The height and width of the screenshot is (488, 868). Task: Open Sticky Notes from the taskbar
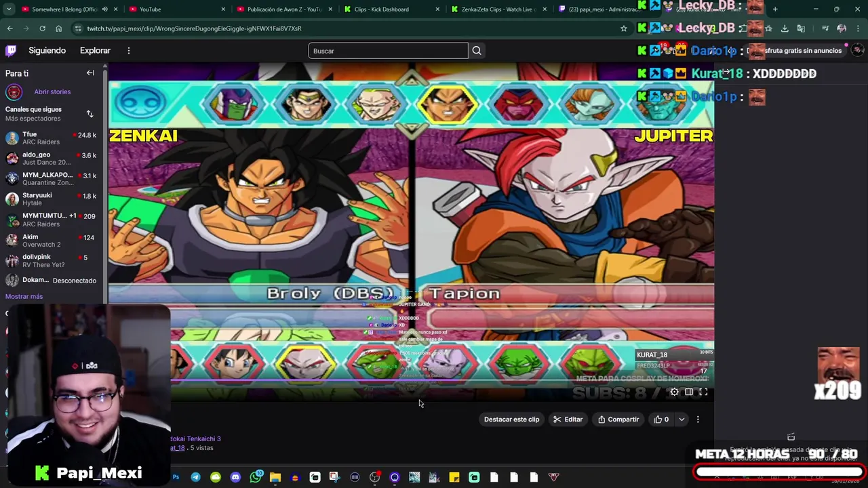[454, 477]
